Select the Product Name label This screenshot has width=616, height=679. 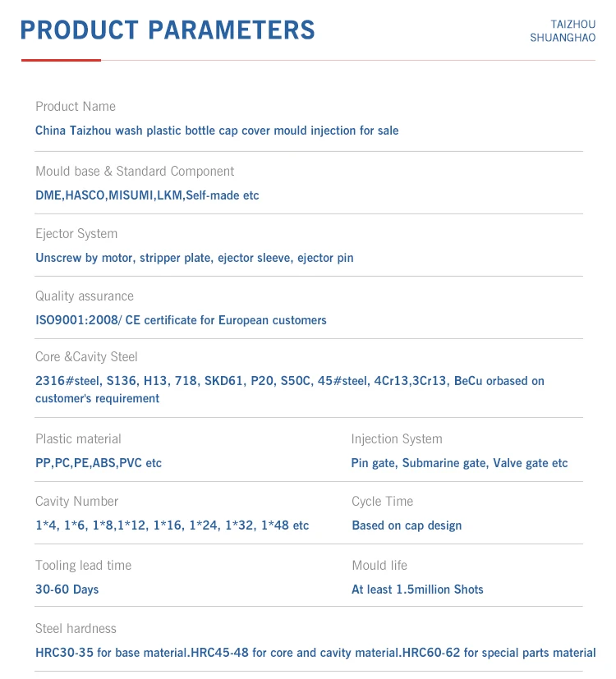76,107
